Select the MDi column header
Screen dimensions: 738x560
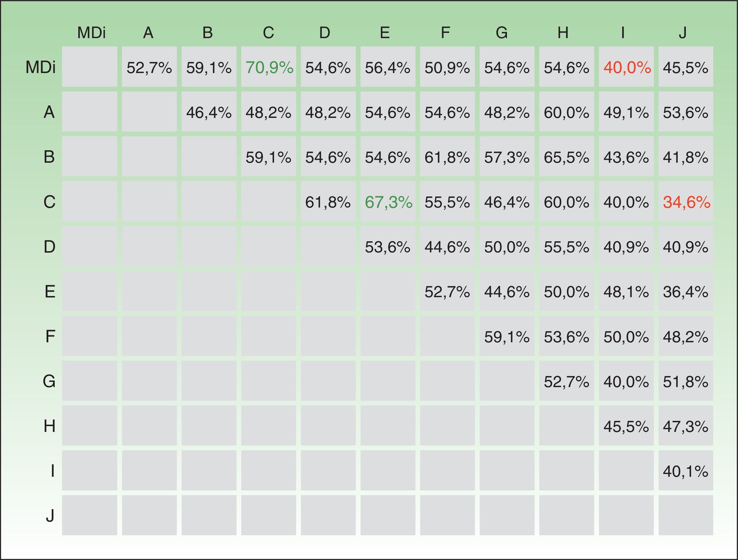pos(91,33)
